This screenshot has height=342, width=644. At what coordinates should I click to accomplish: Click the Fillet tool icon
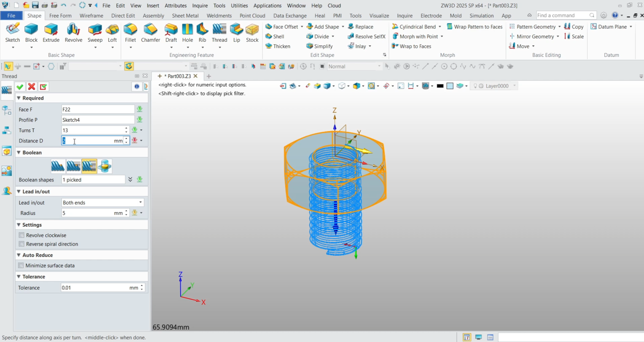(130, 32)
